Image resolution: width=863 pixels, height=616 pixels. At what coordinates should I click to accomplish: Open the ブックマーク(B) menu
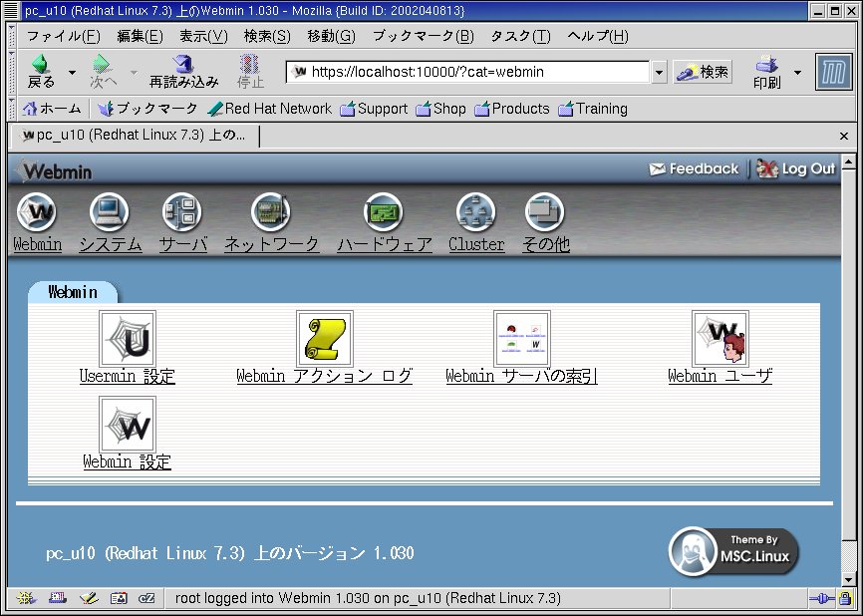click(423, 36)
